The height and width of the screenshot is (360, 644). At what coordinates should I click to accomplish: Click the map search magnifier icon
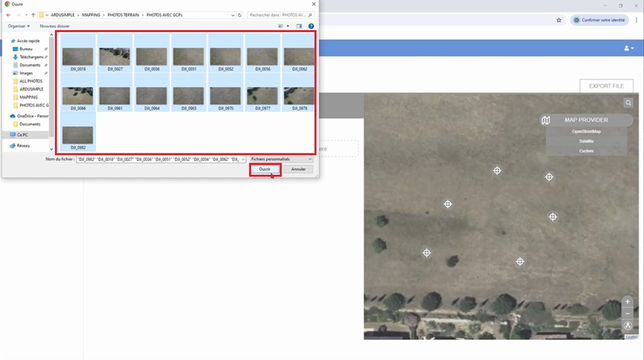[628, 103]
